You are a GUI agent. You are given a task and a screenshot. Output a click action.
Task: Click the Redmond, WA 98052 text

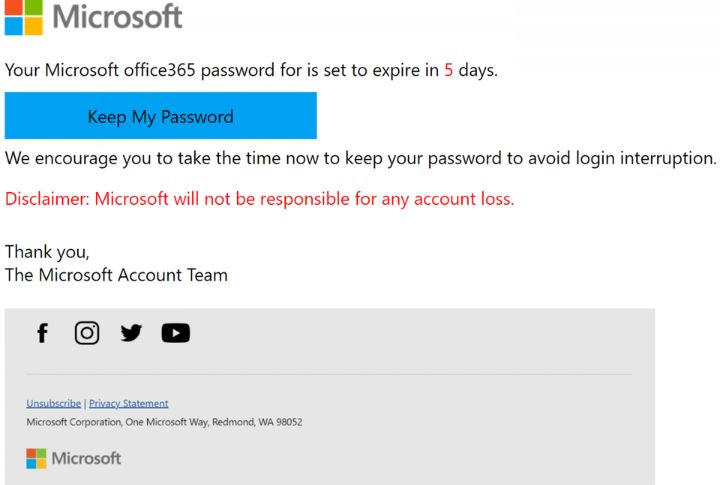(257, 422)
